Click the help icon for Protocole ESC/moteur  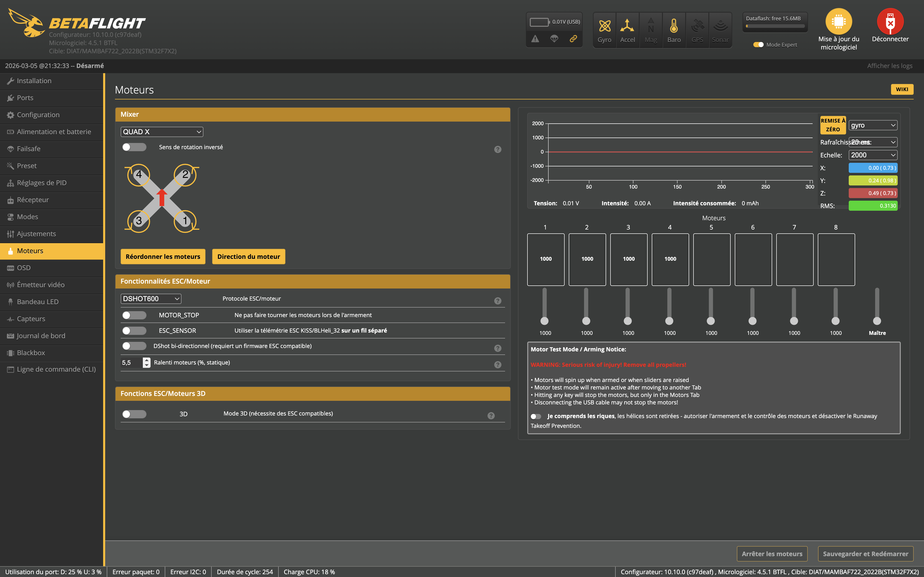[x=498, y=301]
